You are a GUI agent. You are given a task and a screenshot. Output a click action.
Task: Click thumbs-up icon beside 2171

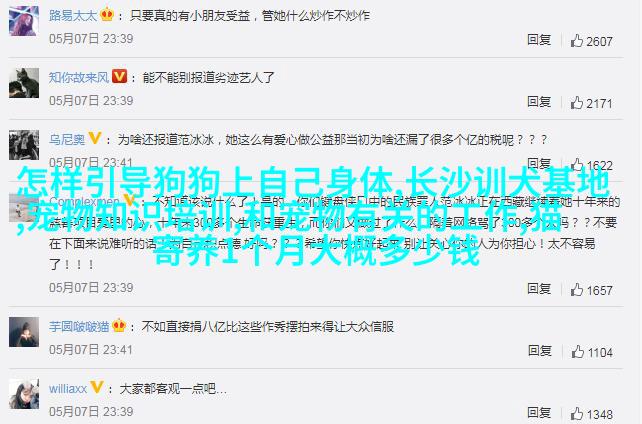(577, 102)
